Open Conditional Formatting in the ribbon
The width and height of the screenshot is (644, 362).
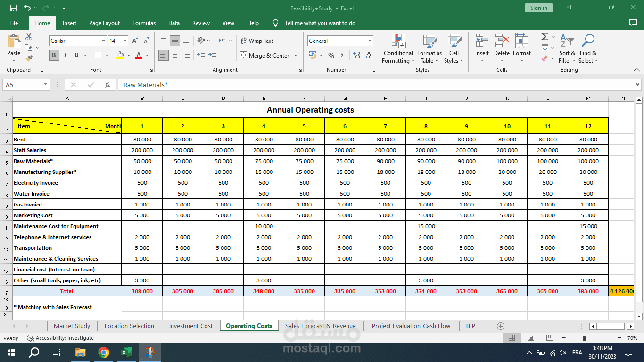(398, 49)
